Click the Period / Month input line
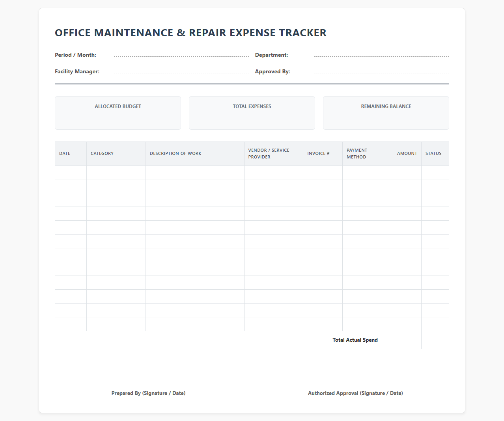This screenshot has height=421, width=504. (181, 55)
